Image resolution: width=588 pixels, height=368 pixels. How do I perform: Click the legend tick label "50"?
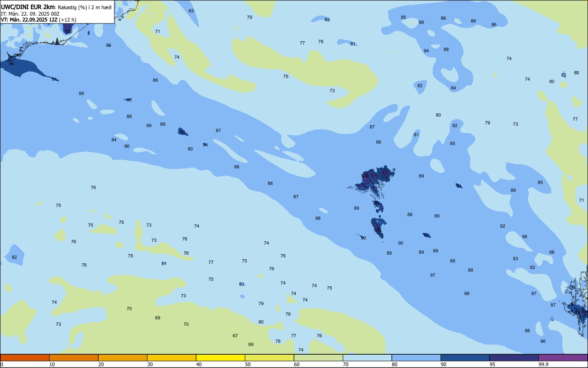pyautogui.click(x=248, y=364)
